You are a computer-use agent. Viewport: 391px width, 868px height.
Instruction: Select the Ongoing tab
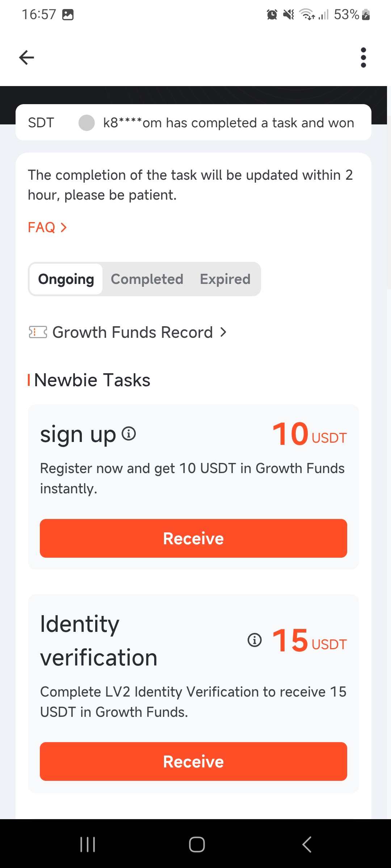(x=66, y=279)
